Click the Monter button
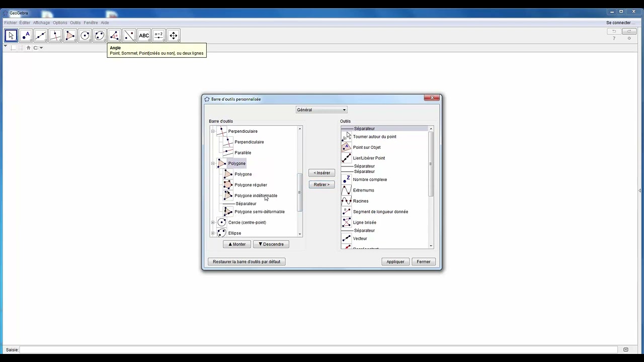Viewport: 644px width, 362px height. [237, 244]
